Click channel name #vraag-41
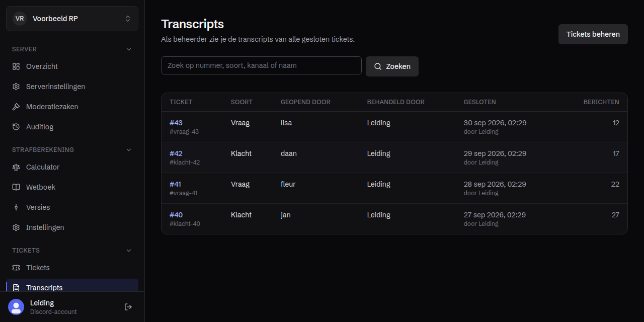This screenshot has width=644, height=322. click(x=184, y=193)
